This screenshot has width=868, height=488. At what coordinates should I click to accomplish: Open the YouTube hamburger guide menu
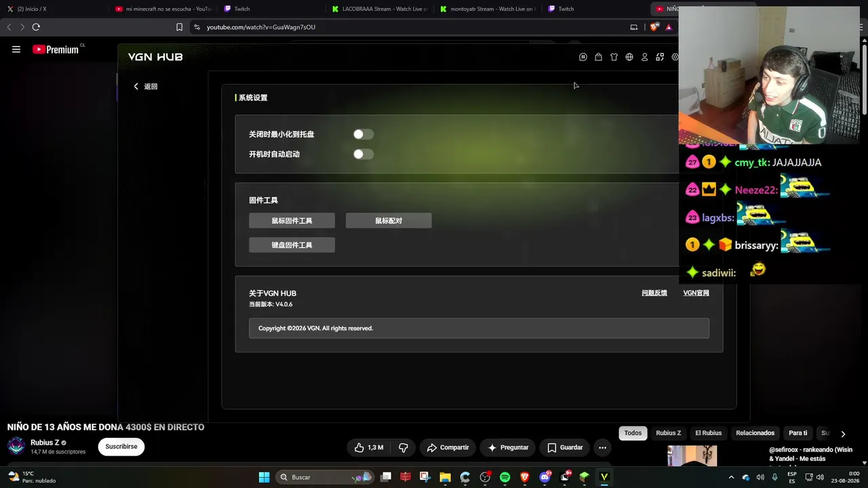[16, 49]
